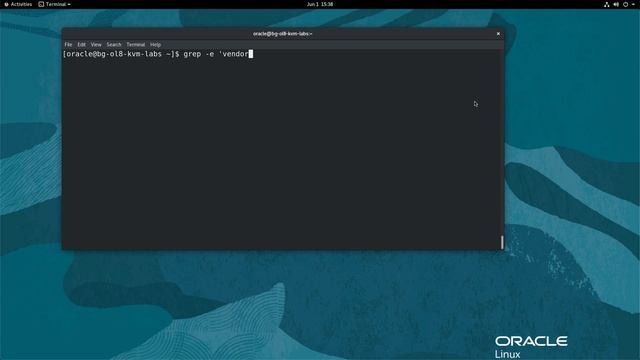
Task: Click the grep -e 'vendor command text
Action: (x=216, y=54)
